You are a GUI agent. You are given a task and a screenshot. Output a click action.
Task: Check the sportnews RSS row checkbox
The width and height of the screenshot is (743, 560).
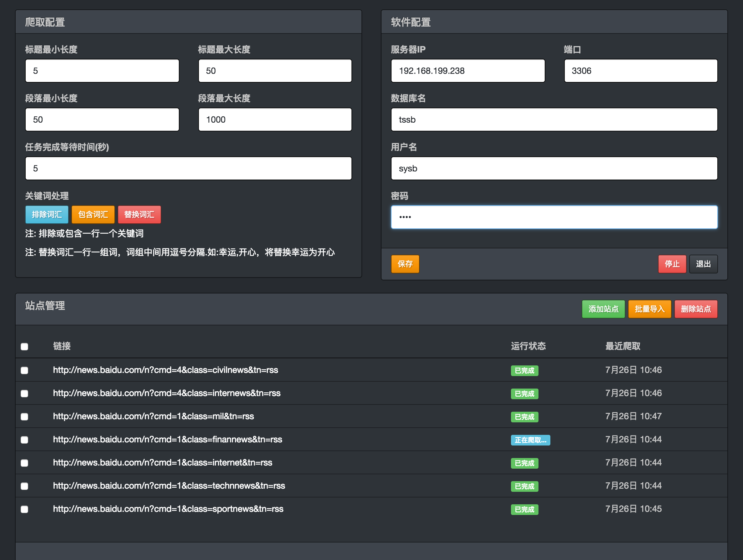coord(24,510)
